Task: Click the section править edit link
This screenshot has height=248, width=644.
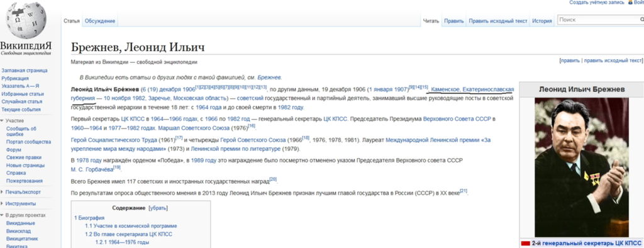Action: click(x=570, y=60)
